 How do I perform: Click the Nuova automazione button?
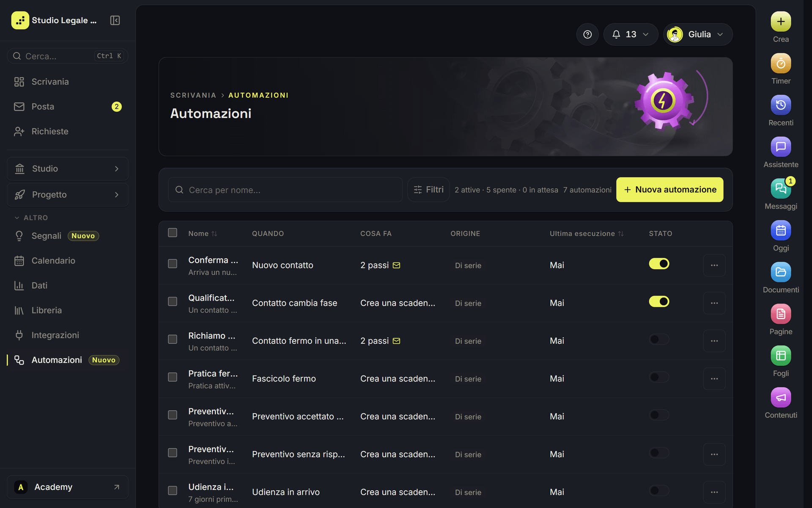pos(669,190)
